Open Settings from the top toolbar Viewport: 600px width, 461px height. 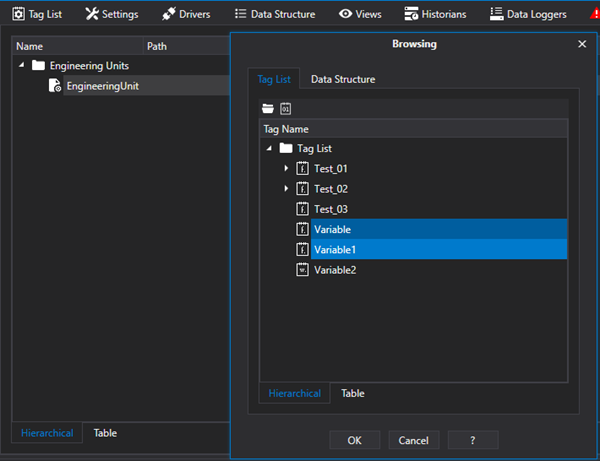point(112,14)
